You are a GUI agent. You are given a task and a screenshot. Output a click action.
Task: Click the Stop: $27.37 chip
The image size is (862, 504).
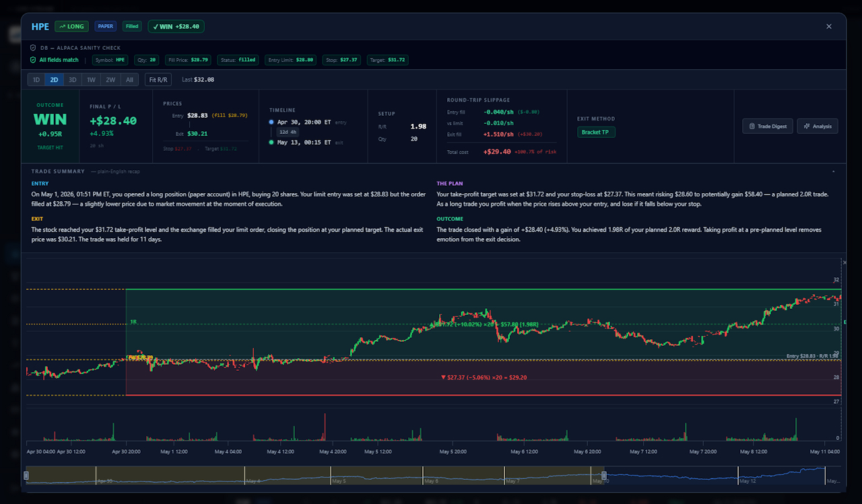click(x=342, y=60)
